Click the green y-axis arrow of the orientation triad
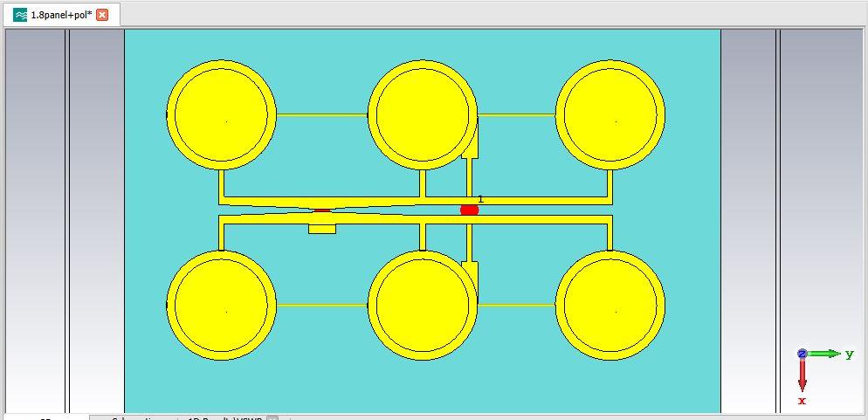Viewport: 868px width, 420px height. tap(826, 354)
